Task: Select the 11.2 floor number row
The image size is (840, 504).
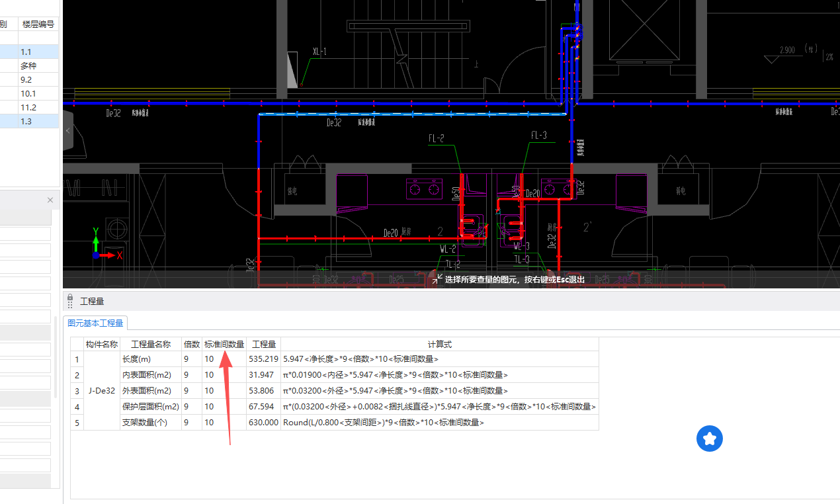Action: 38,107
